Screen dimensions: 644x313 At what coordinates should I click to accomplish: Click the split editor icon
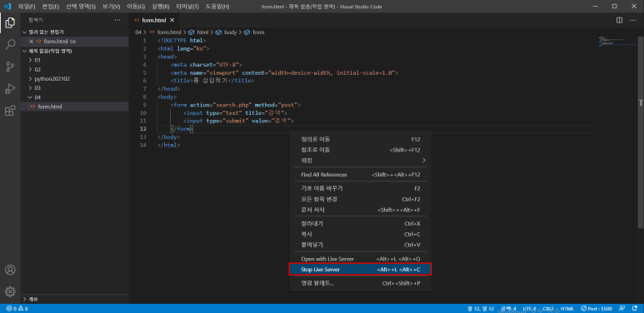point(619,20)
